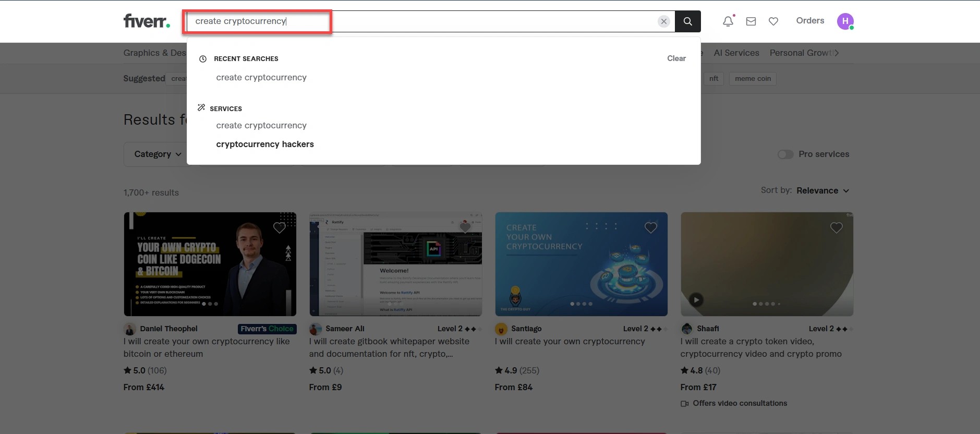
Task: Open the profile avatar H menu
Action: [x=845, y=21]
